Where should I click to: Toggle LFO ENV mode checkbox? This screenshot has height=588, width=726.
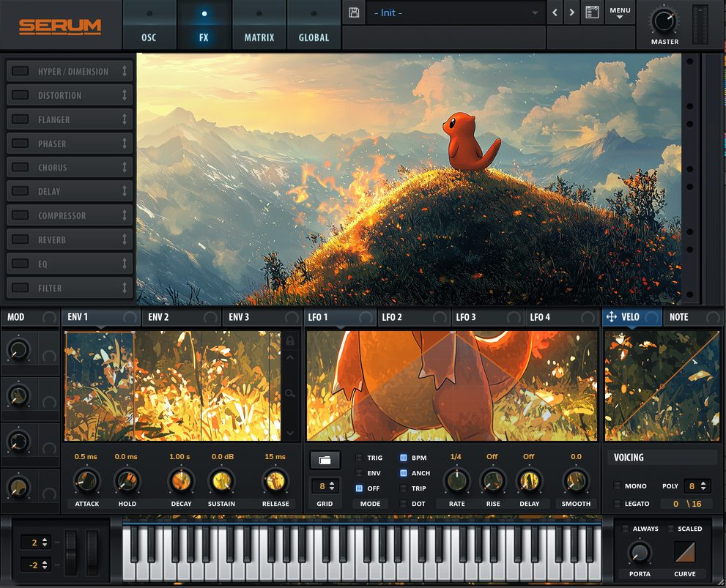tap(359, 473)
